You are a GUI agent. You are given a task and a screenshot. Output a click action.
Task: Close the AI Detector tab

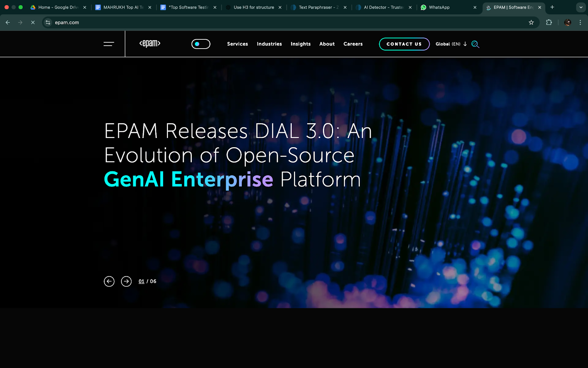pos(410,7)
